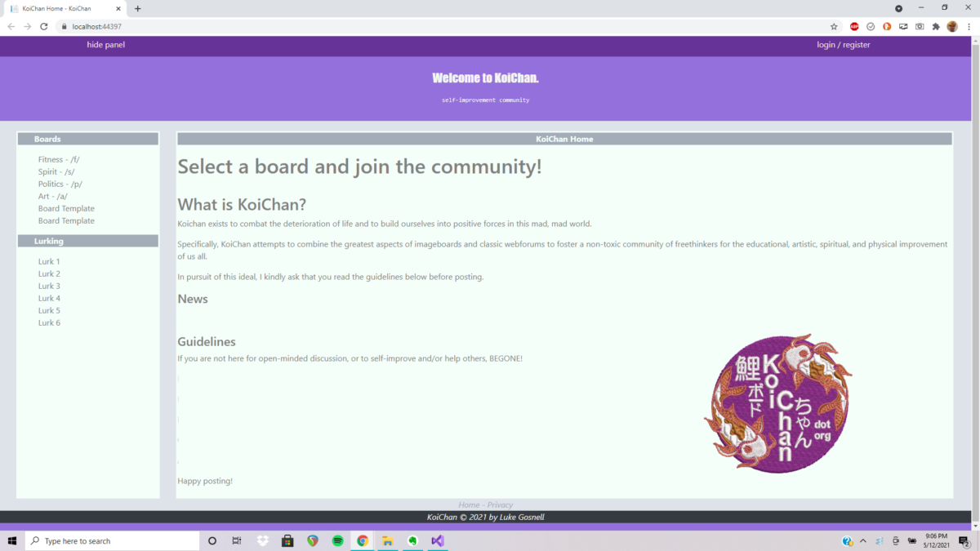Viewport: 980px width, 551px height.
Task: Open Microsoft Store from the taskbar
Action: (x=287, y=540)
